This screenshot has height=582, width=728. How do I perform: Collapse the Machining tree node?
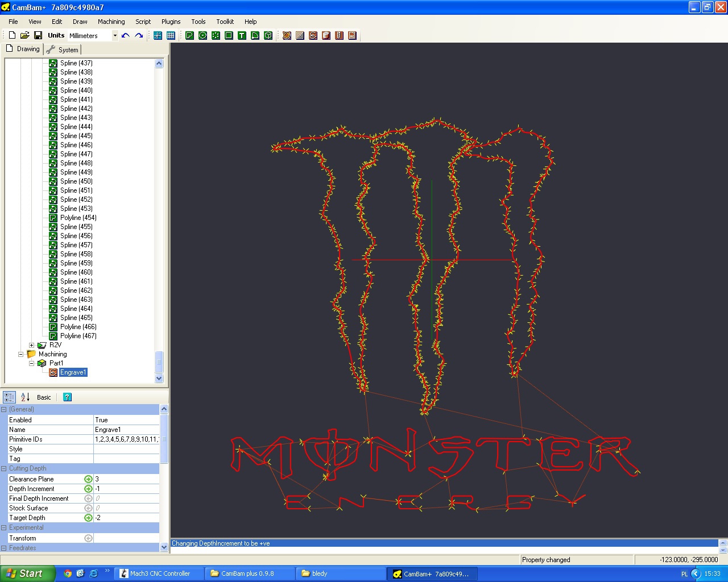[21, 354]
